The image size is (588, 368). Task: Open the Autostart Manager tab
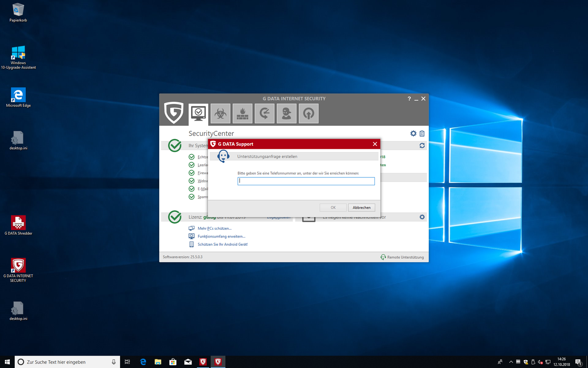[x=309, y=113]
